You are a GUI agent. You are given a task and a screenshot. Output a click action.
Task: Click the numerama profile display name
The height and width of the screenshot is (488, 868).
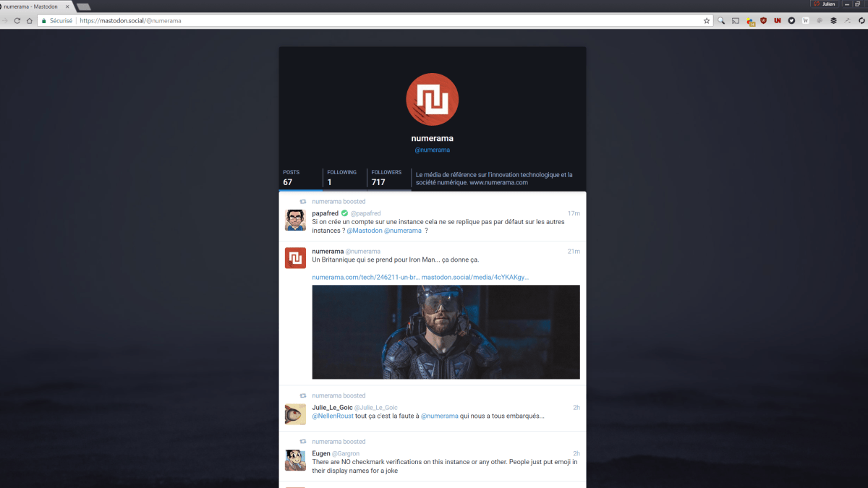tap(433, 138)
